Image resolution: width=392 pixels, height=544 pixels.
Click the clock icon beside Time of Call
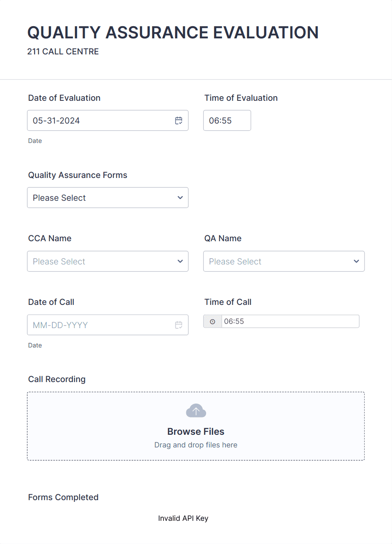pos(212,321)
